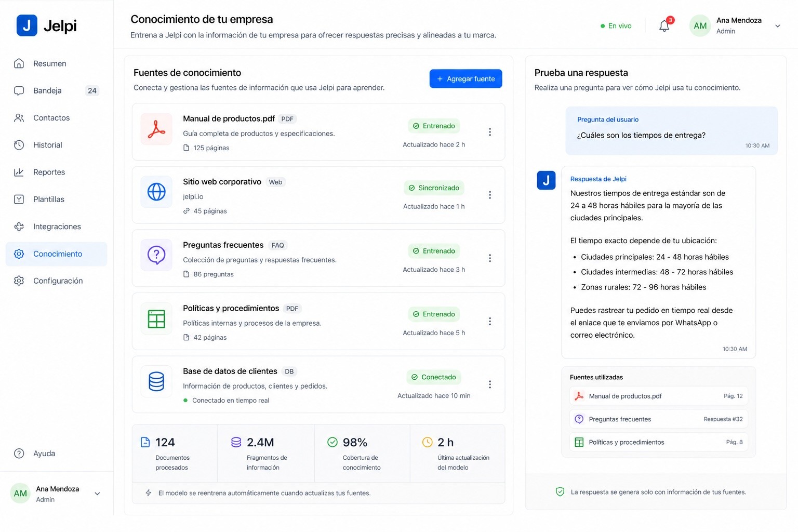Click the "86 preguntas" count

214,274
